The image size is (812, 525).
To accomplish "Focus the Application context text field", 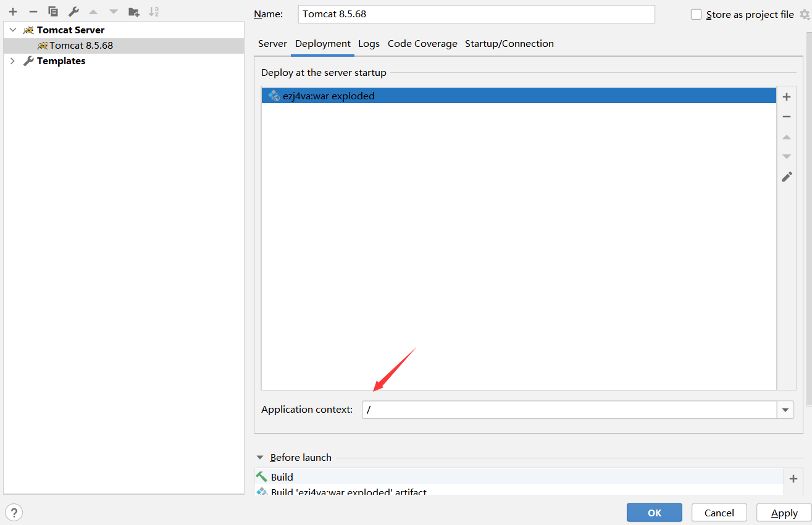I will click(x=569, y=410).
